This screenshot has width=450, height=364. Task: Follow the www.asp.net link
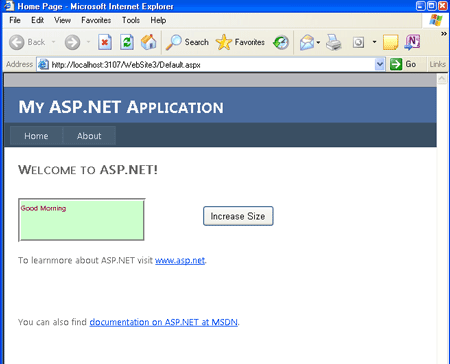coord(180,260)
